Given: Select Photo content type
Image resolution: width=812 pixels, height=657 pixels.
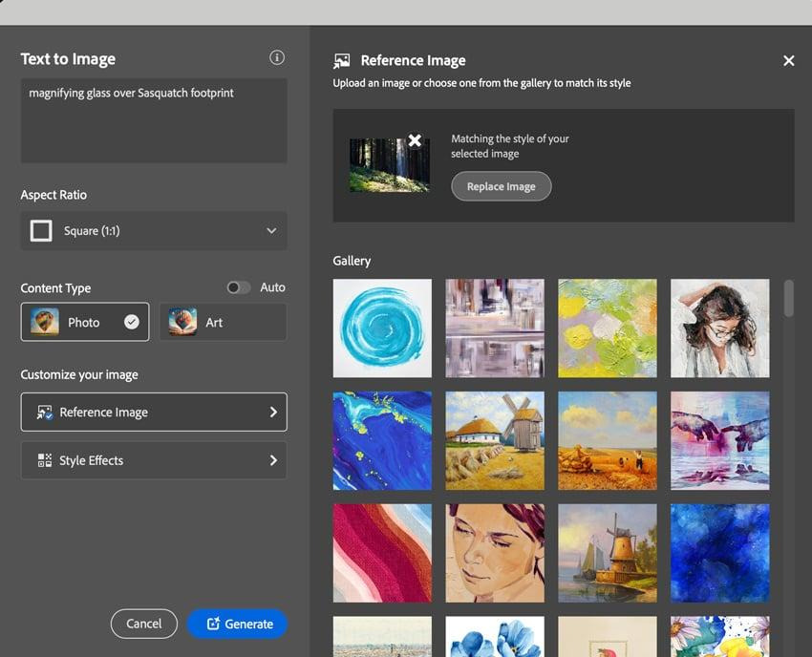Looking at the screenshot, I should (x=85, y=322).
